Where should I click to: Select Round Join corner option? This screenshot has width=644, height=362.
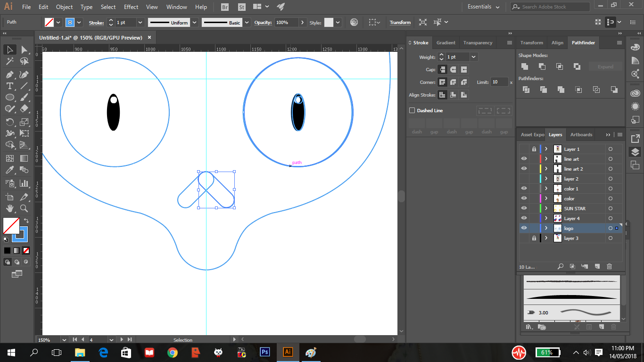pos(453,82)
